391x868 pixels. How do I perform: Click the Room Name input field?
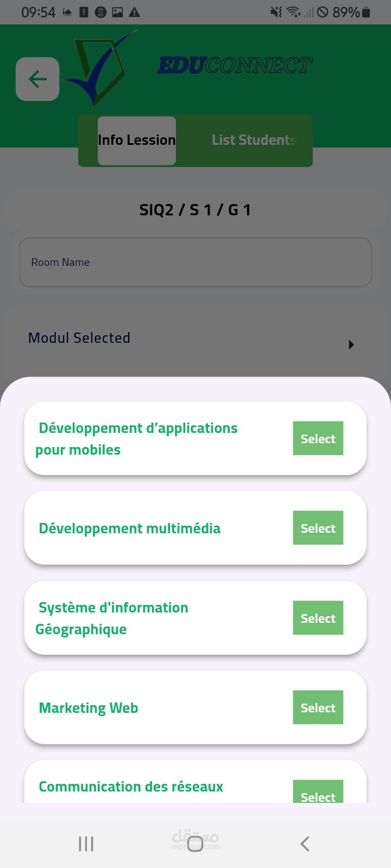195,263
